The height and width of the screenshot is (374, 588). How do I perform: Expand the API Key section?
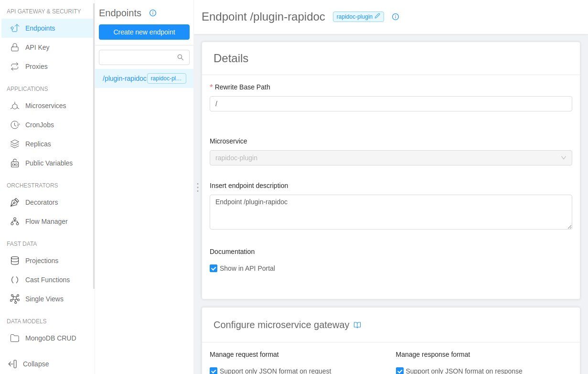pyautogui.click(x=15, y=47)
